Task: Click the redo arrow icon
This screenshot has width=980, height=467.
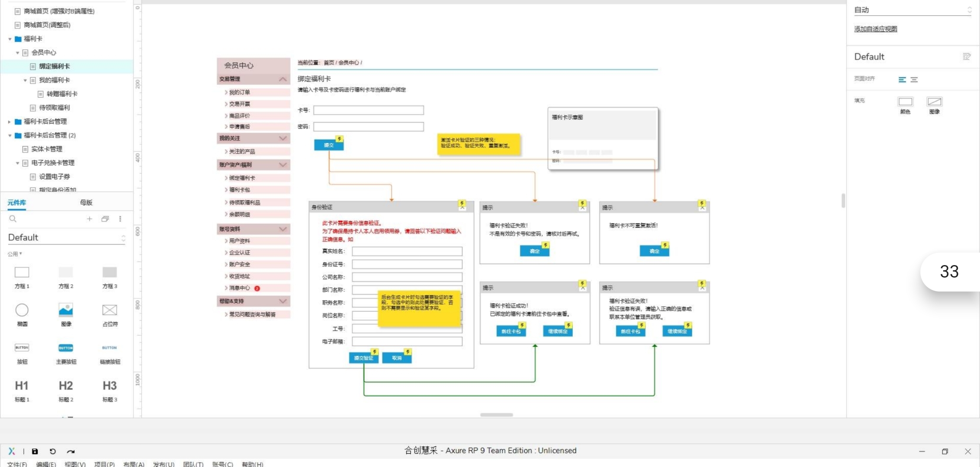Action: tap(71, 451)
